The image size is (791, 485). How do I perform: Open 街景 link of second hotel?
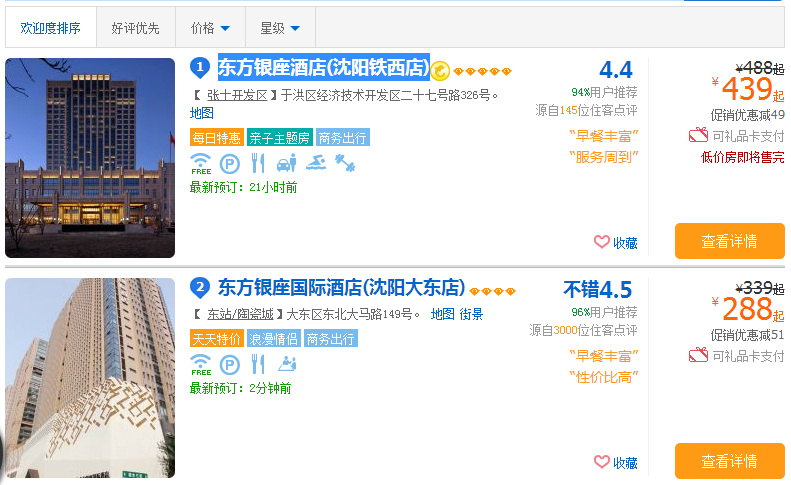[471, 314]
